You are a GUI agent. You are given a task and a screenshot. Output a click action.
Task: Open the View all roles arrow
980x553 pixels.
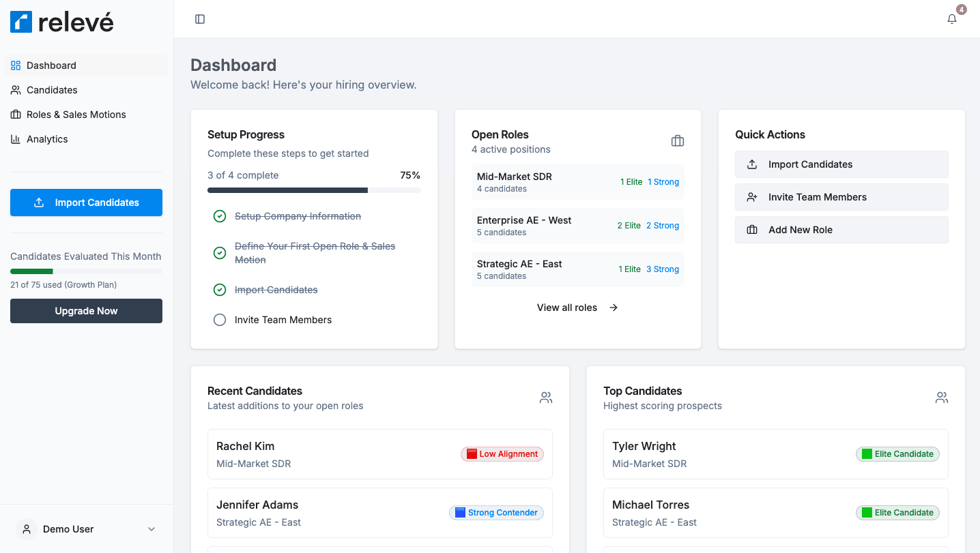pos(613,308)
